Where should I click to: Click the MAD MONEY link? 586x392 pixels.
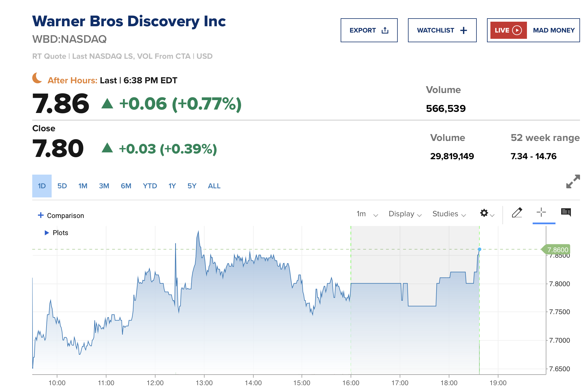point(553,30)
